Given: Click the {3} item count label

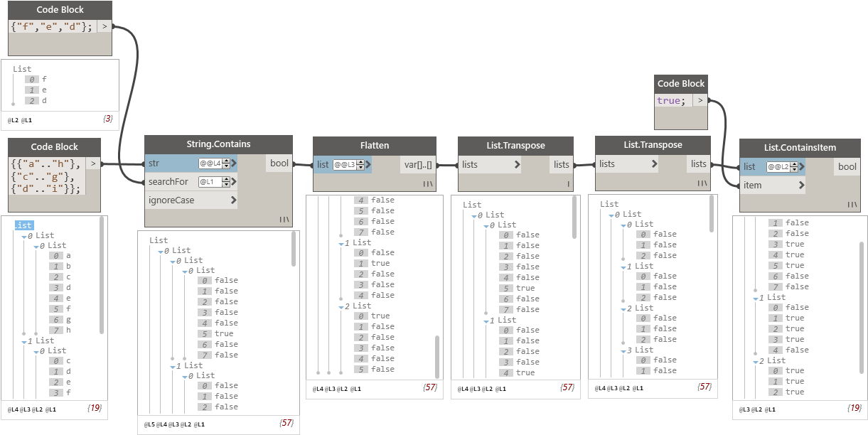Looking at the screenshot, I should pos(107,119).
